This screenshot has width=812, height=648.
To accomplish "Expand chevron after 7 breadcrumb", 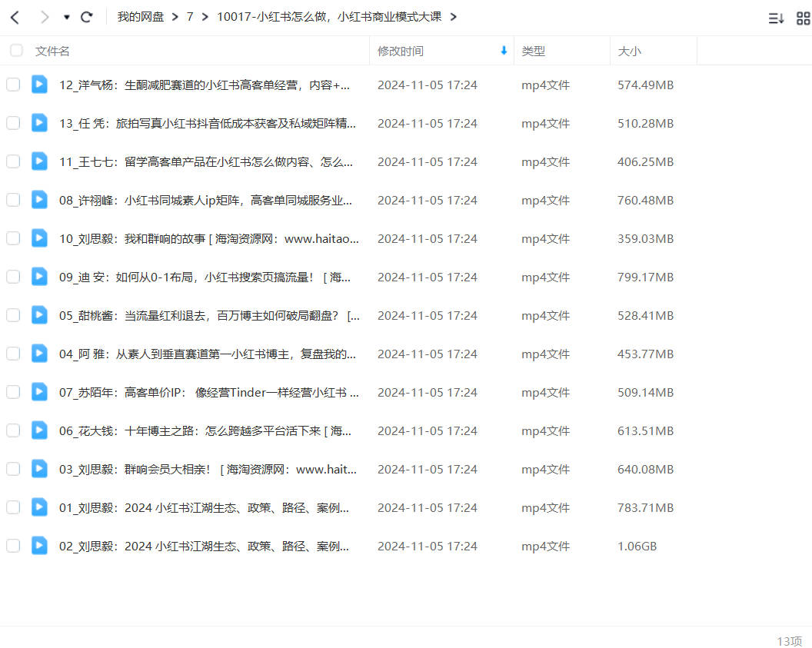I will (205, 17).
